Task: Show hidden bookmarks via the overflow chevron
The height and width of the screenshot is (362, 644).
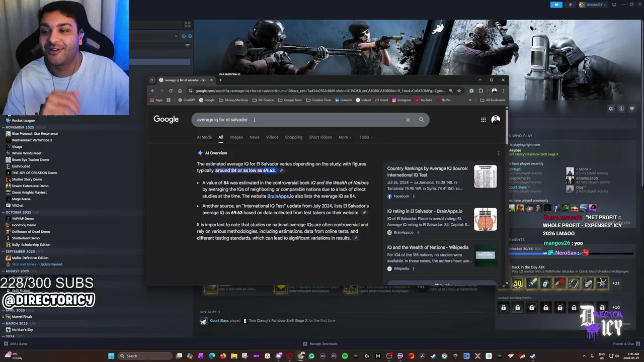Action: (x=470, y=100)
